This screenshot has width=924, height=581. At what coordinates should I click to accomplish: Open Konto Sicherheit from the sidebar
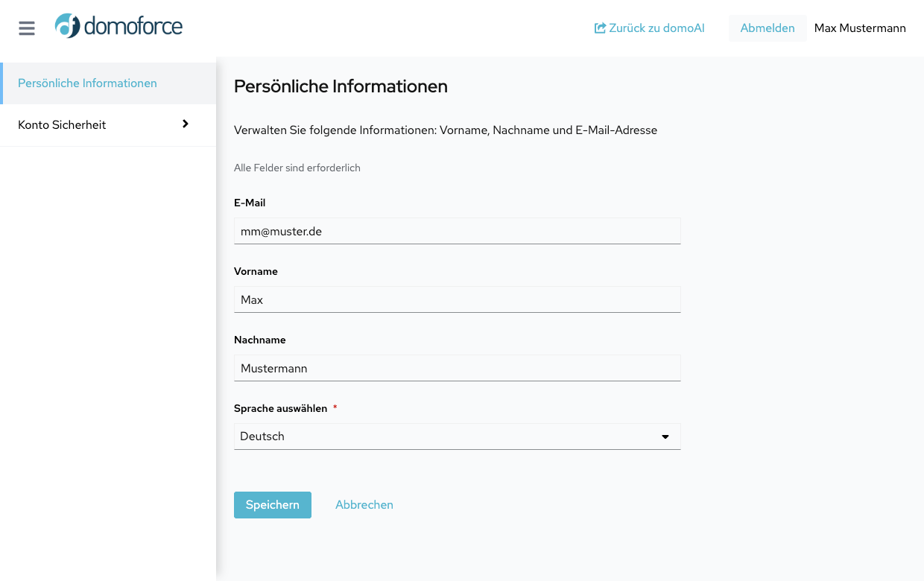coord(62,124)
